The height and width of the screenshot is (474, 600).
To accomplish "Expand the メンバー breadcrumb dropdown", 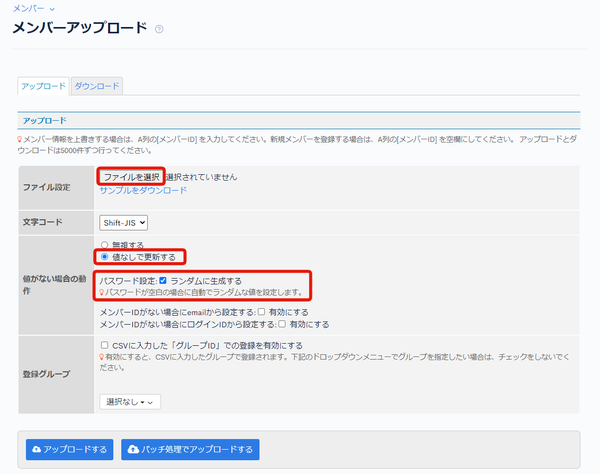I will pos(34,8).
